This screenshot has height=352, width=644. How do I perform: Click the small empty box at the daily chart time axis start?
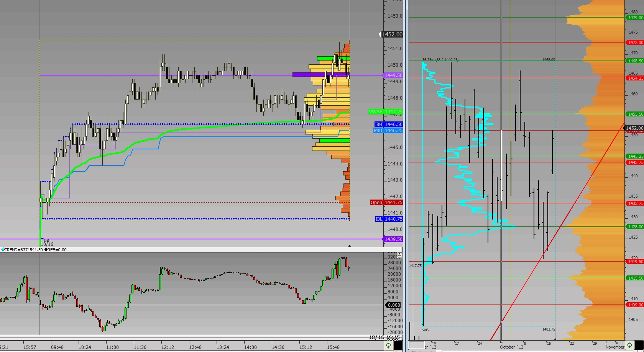417,345
